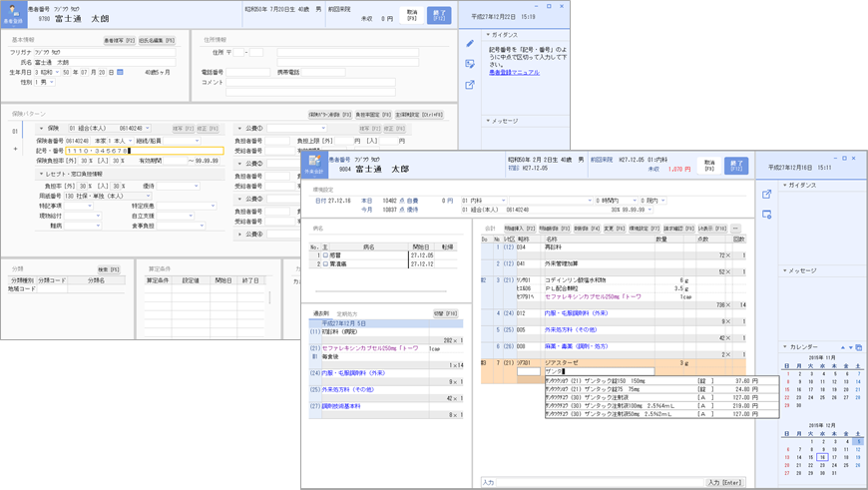Collapse the ガイダンス panel in the back window
This screenshot has width=868, height=490.
(x=488, y=35)
